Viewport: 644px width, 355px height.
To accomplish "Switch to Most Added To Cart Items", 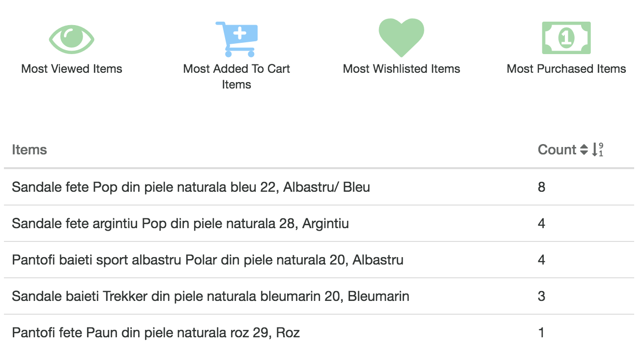I will click(x=236, y=77).
